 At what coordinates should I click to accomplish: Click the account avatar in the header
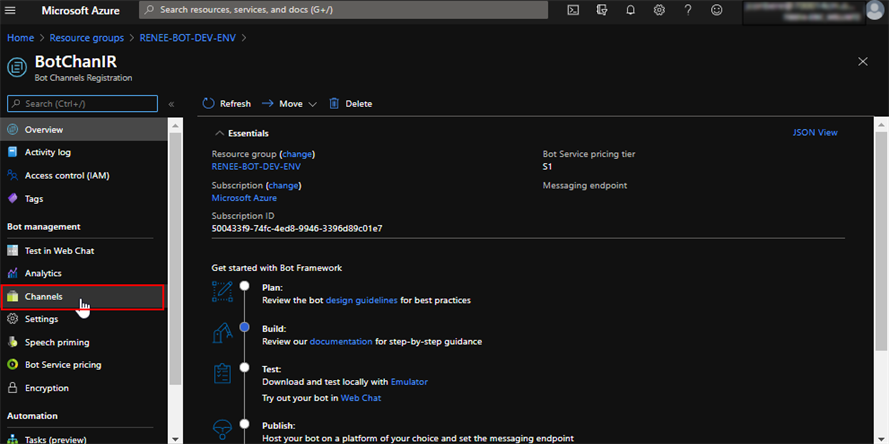[x=876, y=10]
